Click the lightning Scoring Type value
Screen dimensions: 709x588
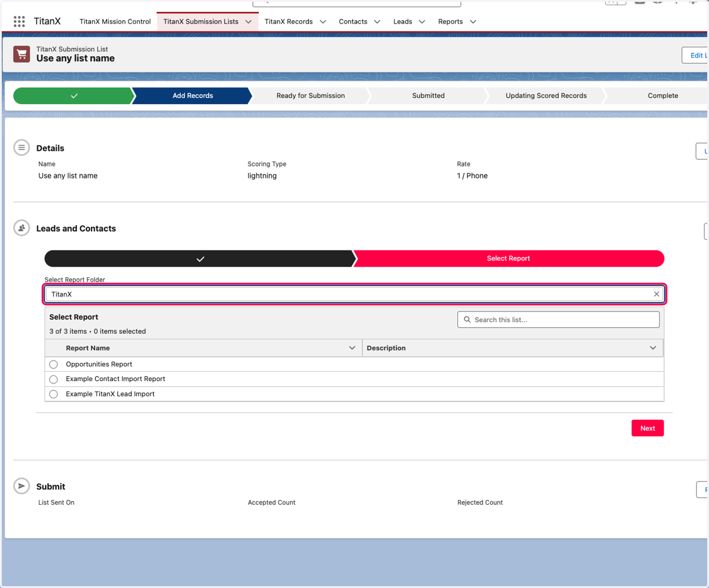coord(262,176)
